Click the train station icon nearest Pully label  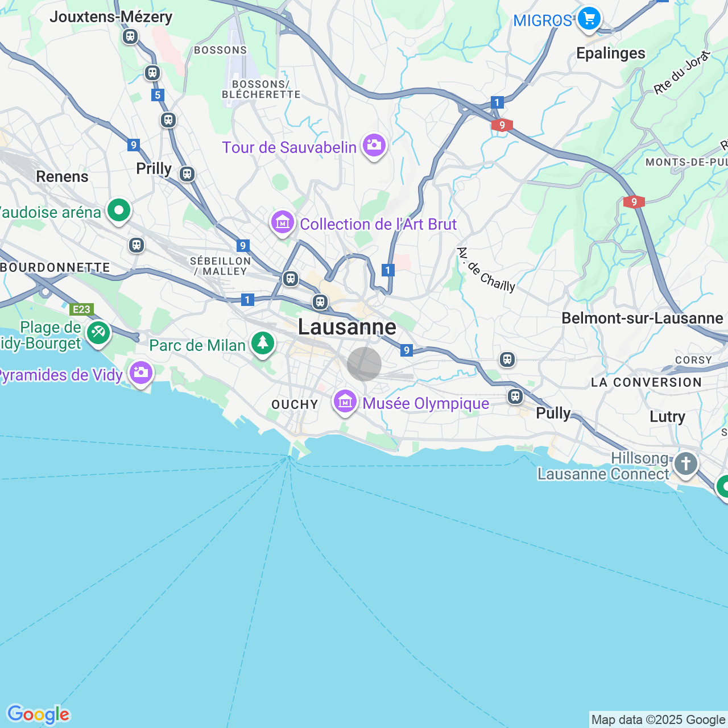click(x=515, y=396)
